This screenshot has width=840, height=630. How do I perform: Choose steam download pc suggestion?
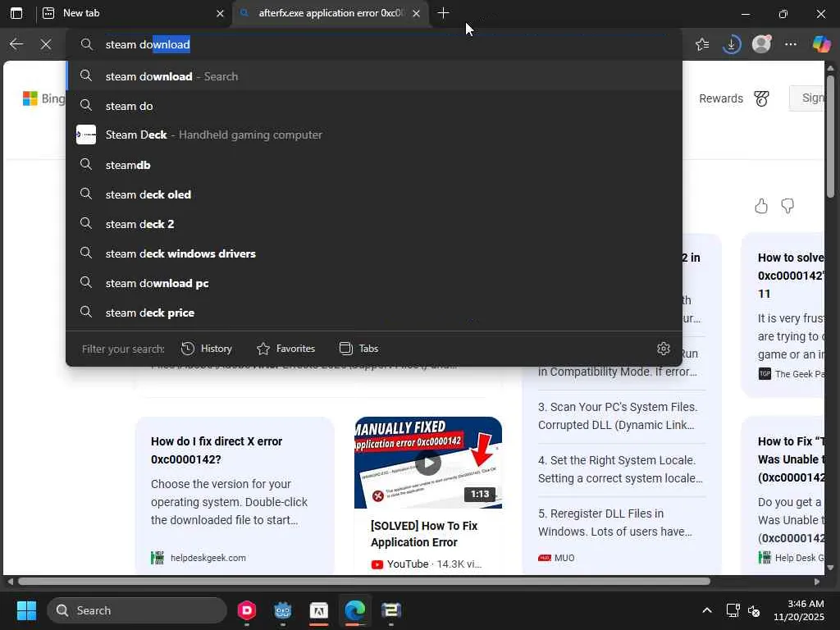(374, 283)
